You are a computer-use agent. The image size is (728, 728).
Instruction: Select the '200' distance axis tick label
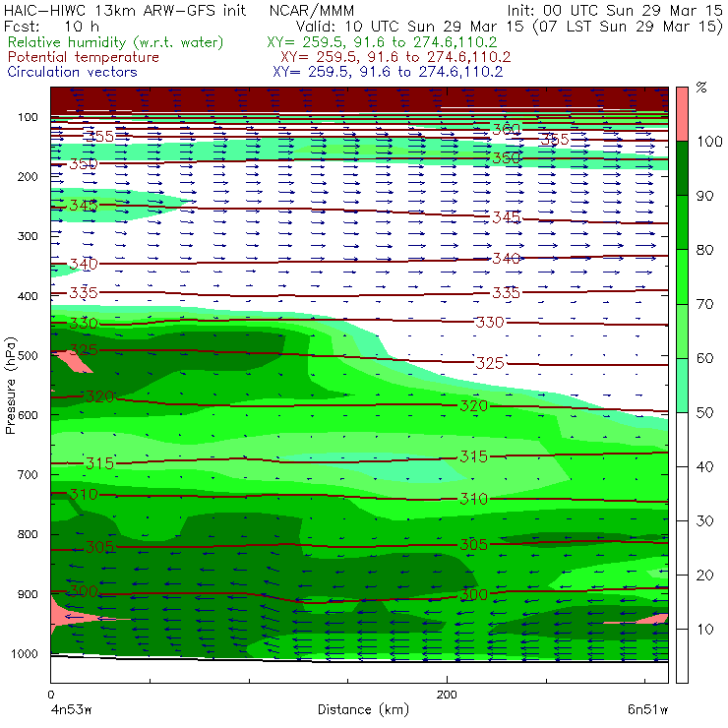point(447,695)
